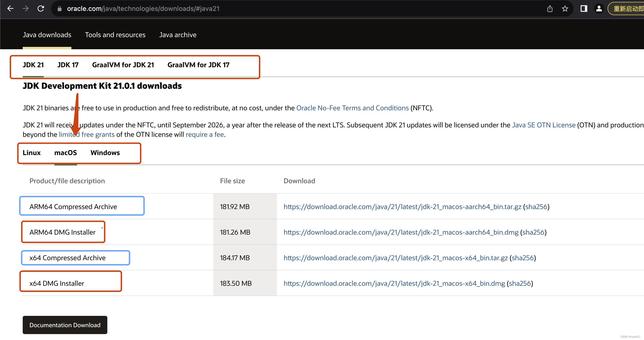Switch to the JDK 17 tab
Screen dimensions: 644x340
[x=68, y=65]
